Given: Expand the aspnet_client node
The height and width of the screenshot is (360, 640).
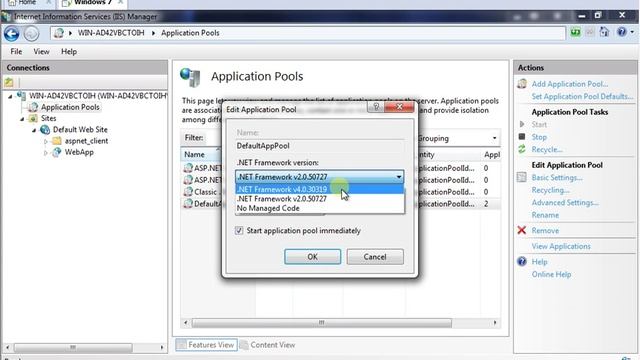Looking at the screenshot, I should point(46,141).
